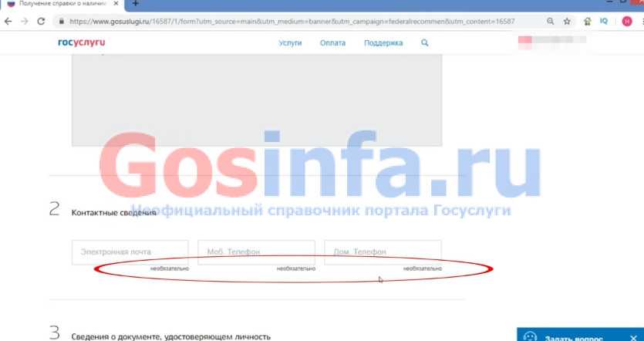This screenshot has width=644, height=341.
Task: Open the zoom magnifier icon in address bar
Action: (x=551, y=22)
